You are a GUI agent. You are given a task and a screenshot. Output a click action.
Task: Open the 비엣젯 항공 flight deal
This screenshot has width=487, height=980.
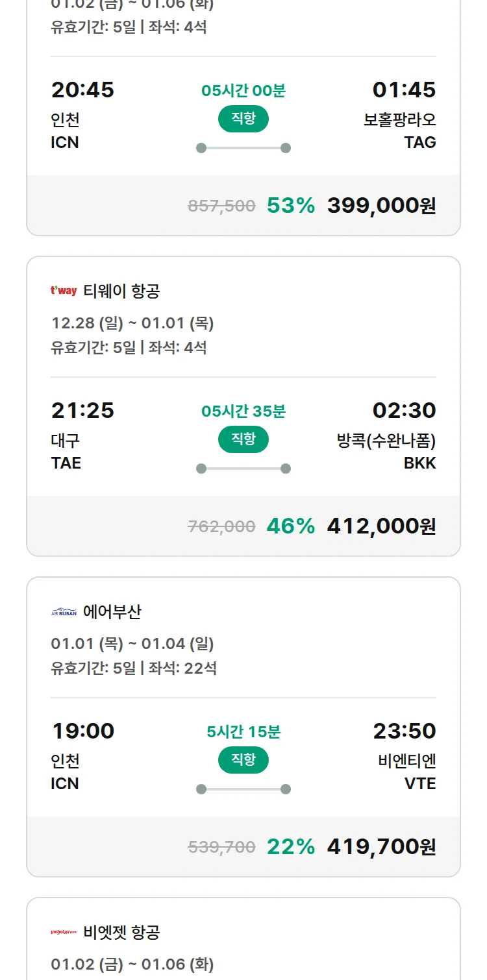pos(121,933)
